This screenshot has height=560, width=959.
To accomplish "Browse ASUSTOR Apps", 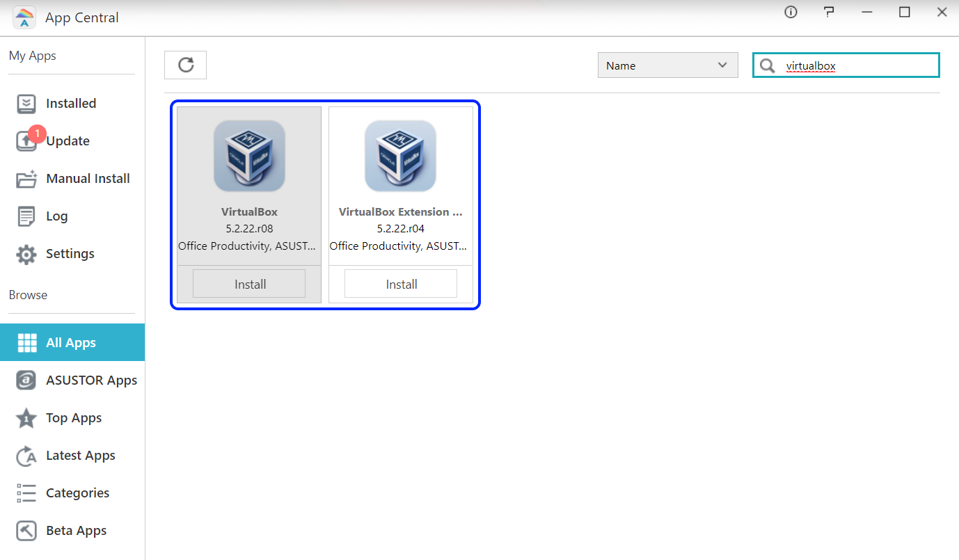I will click(72, 381).
